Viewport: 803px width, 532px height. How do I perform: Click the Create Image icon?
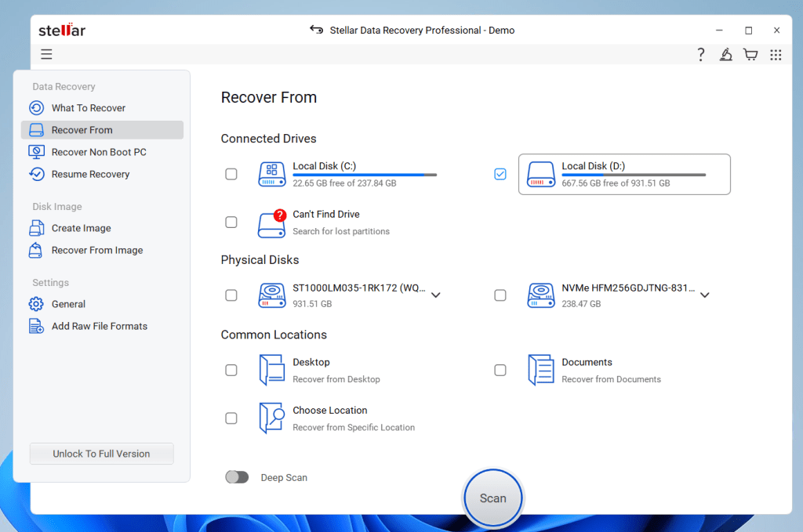36,228
